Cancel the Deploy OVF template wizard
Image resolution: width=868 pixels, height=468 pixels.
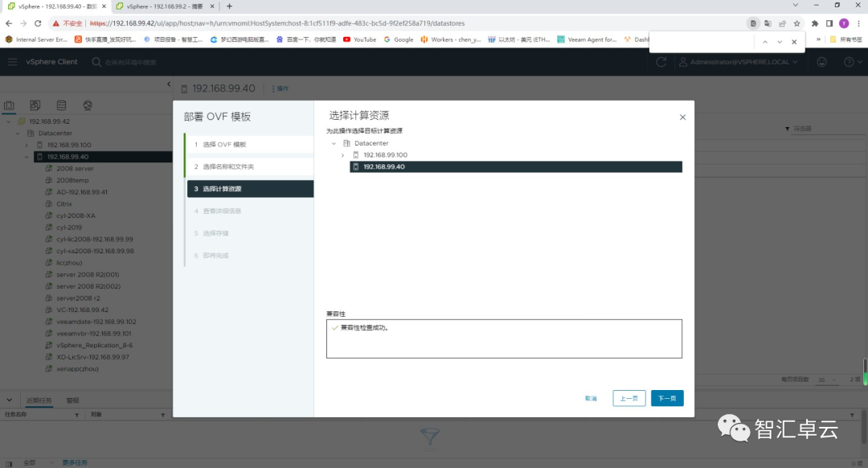591,399
